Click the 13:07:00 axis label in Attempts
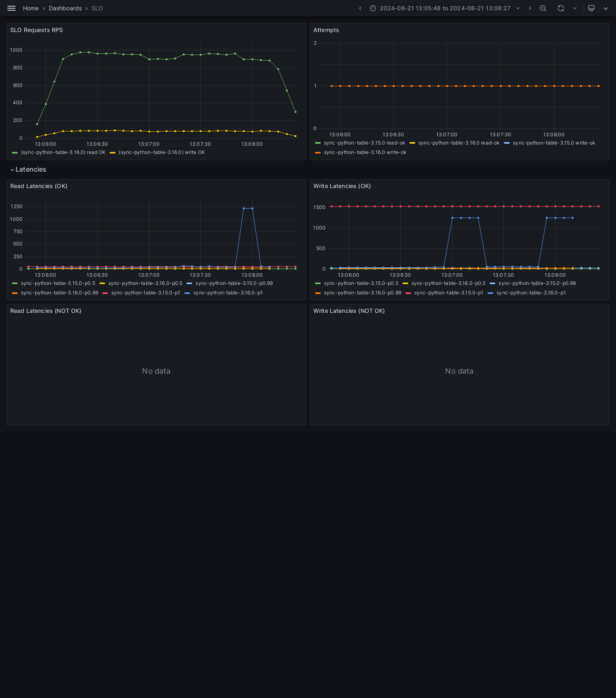The height and width of the screenshot is (698, 616). point(446,135)
